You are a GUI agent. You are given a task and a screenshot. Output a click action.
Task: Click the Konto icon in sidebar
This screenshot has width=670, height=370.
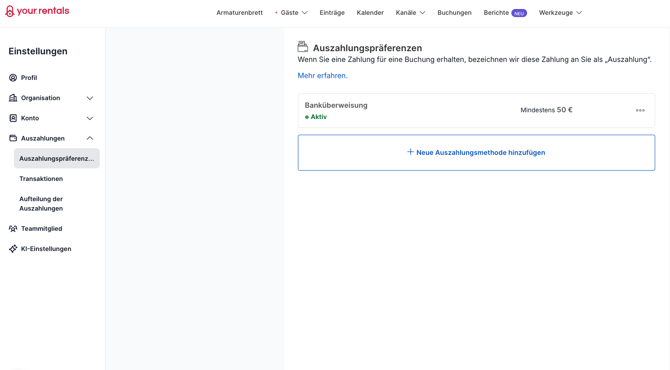tap(13, 118)
